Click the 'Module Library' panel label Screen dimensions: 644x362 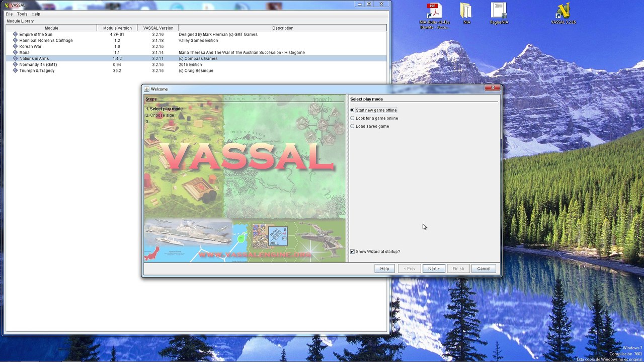[x=20, y=21]
